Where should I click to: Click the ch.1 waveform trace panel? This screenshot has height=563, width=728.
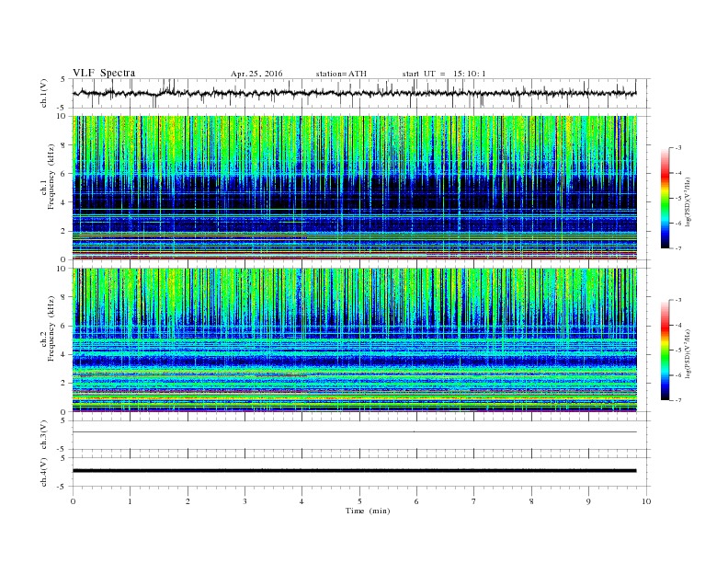[360, 93]
